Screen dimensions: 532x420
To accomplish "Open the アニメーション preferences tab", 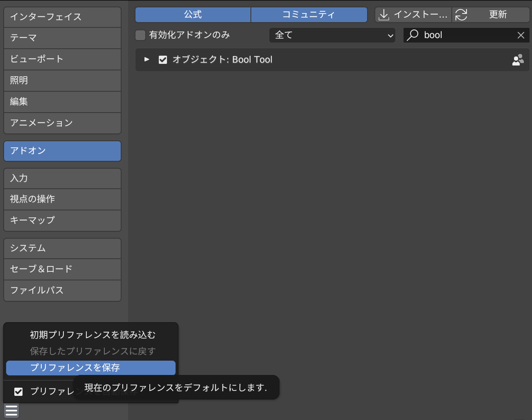I will [62, 123].
